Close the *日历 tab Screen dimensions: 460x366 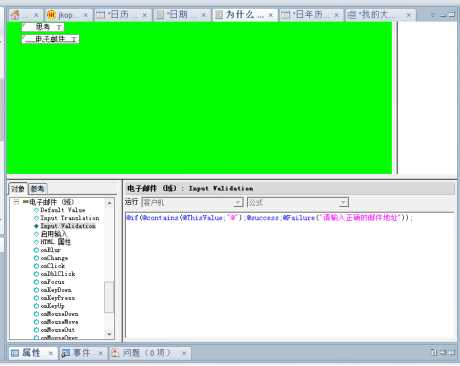point(145,15)
